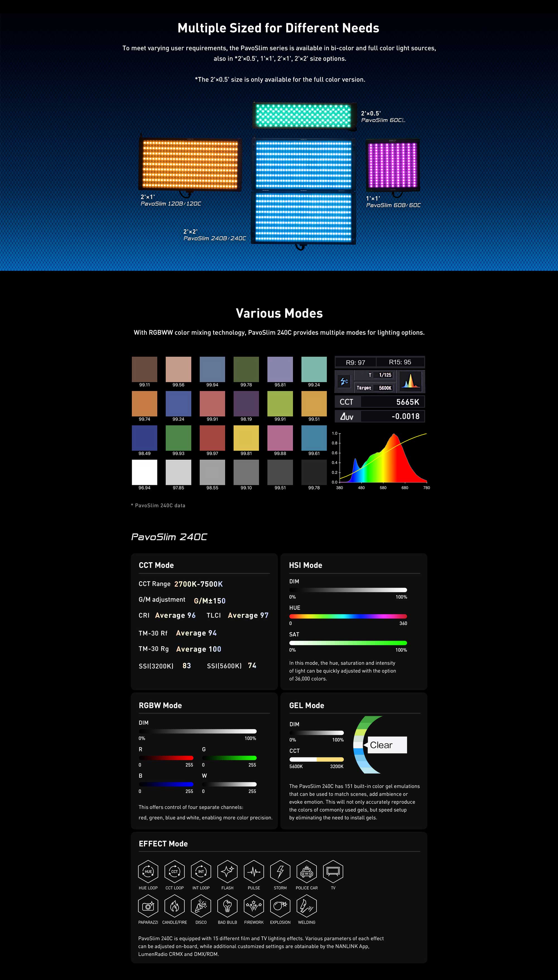
Task: Click the TV effect icon
Action: [x=333, y=871]
